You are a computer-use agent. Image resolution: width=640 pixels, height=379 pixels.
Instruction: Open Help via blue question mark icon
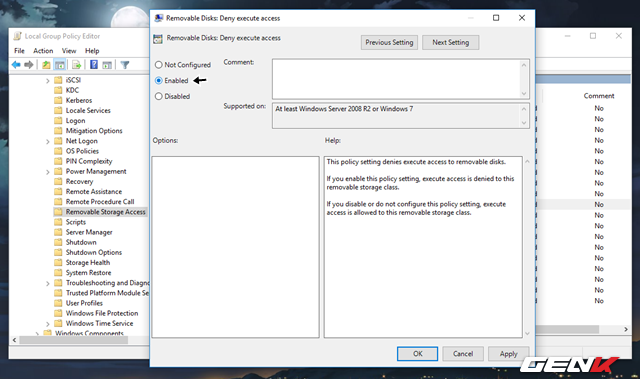tap(94, 64)
